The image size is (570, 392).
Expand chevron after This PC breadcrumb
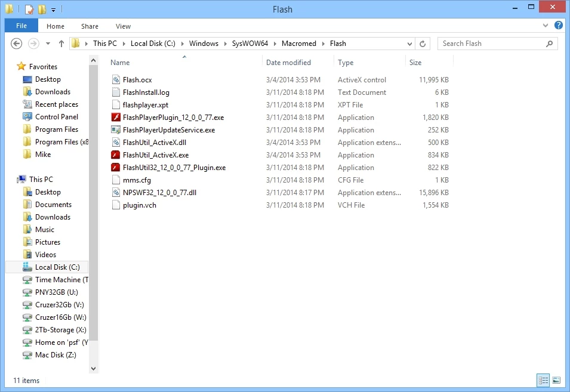(124, 44)
